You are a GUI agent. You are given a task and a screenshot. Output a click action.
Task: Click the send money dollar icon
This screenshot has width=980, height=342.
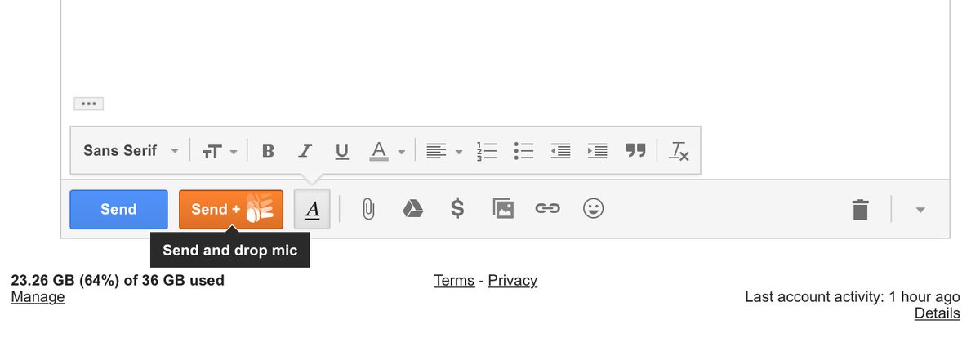[x=458, y=209]
